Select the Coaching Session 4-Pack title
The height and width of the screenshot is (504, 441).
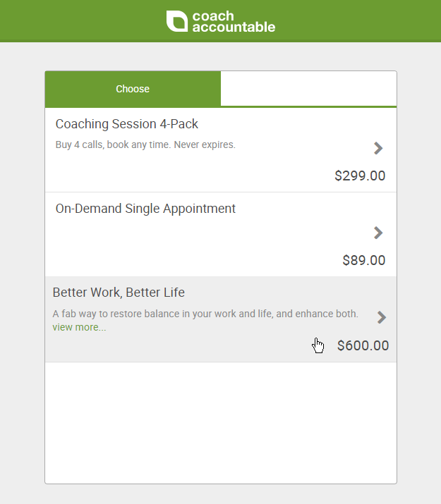[x=127, y=124]
